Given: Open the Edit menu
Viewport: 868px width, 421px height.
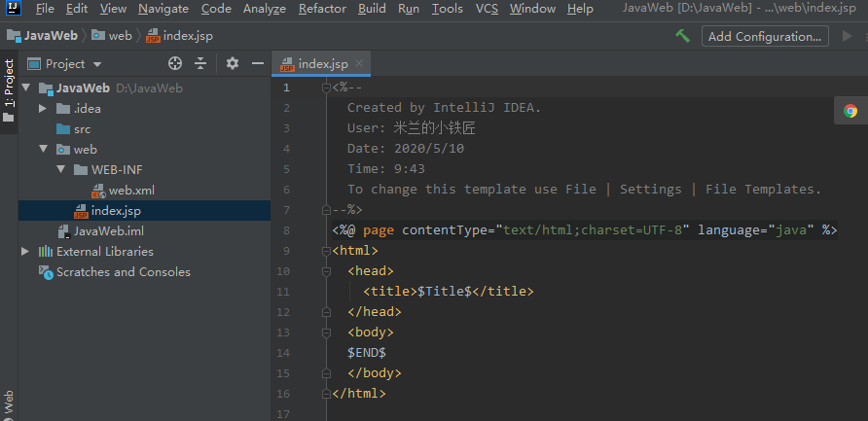Looking at the screenshot, I should coord(77,9).
